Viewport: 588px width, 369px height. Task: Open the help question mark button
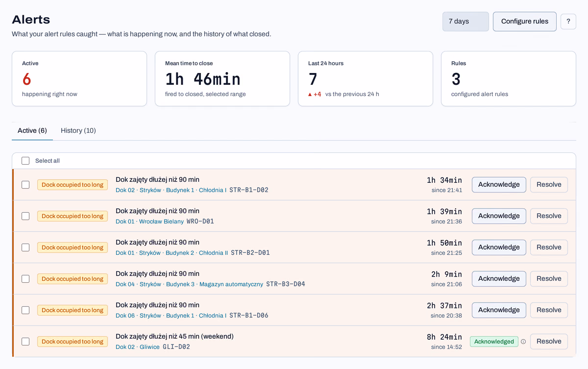point(568,22)
